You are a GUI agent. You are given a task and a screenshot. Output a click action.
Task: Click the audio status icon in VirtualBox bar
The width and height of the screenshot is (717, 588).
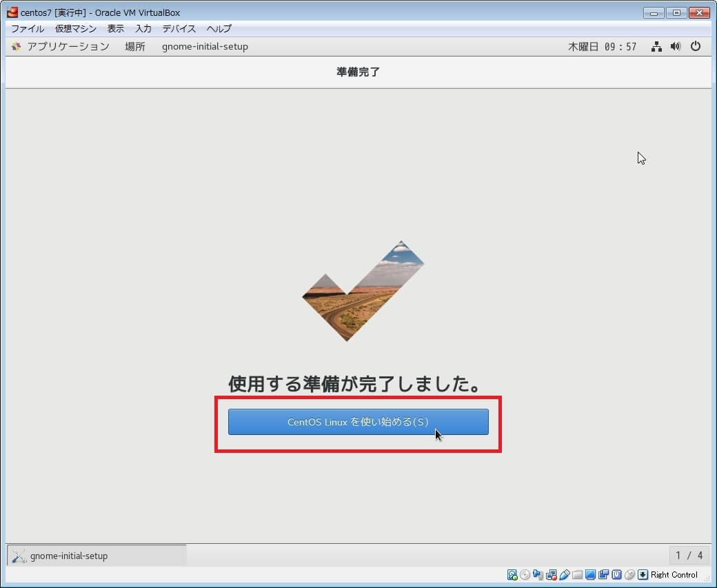538,575
